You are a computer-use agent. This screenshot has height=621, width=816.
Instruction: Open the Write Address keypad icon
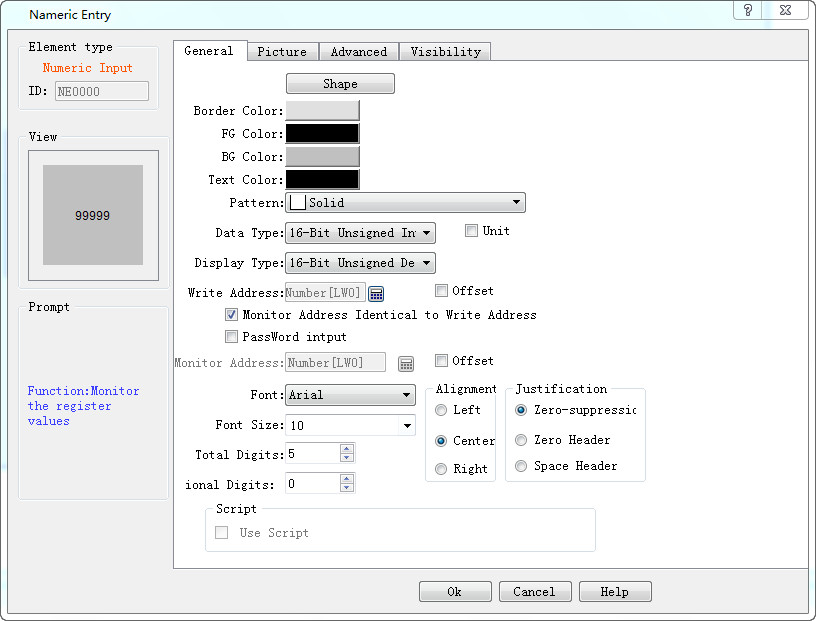coord(376,292)
